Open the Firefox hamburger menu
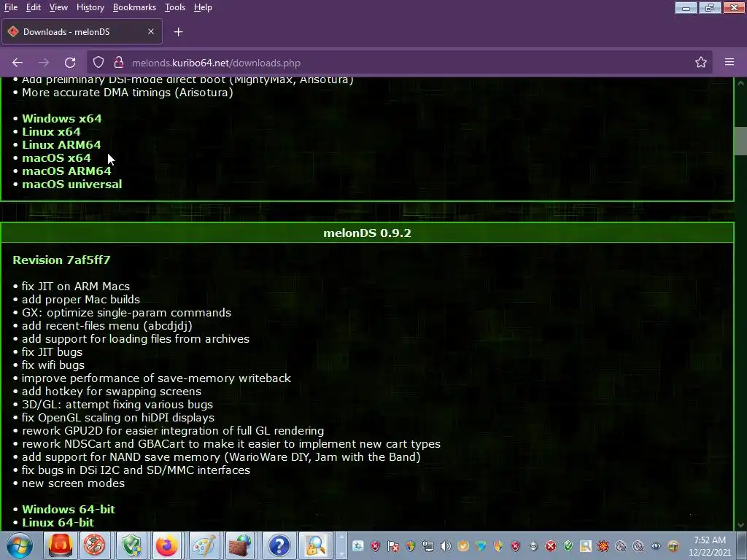Viewport: 747px width, 560px height. point(729,62)
